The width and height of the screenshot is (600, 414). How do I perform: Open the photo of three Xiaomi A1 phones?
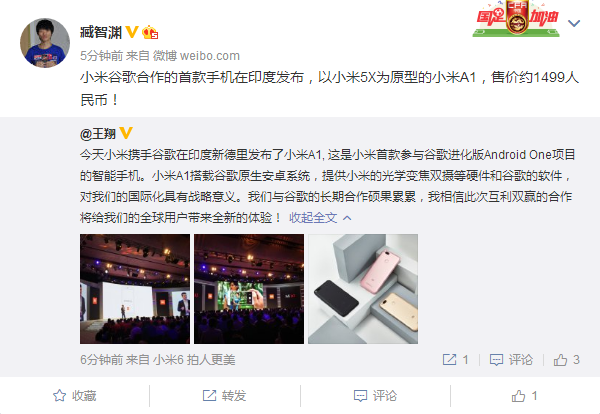[363, 289]
